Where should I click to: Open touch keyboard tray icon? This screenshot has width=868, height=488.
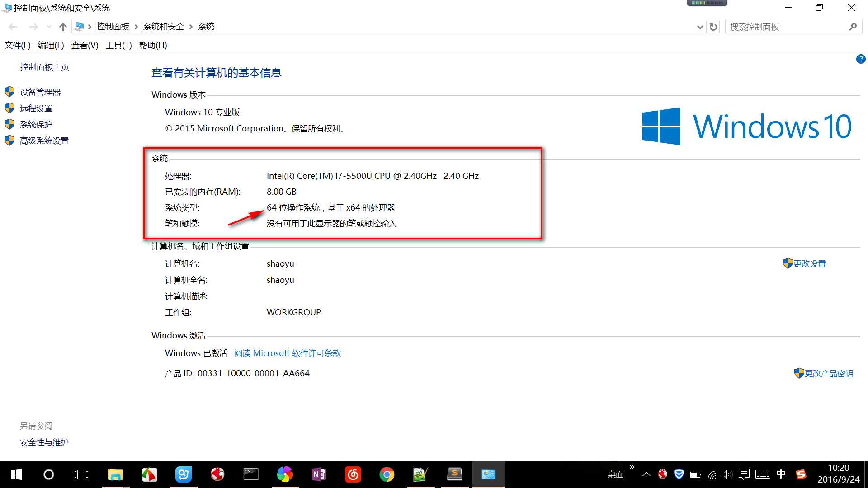[x=763, y=474]
